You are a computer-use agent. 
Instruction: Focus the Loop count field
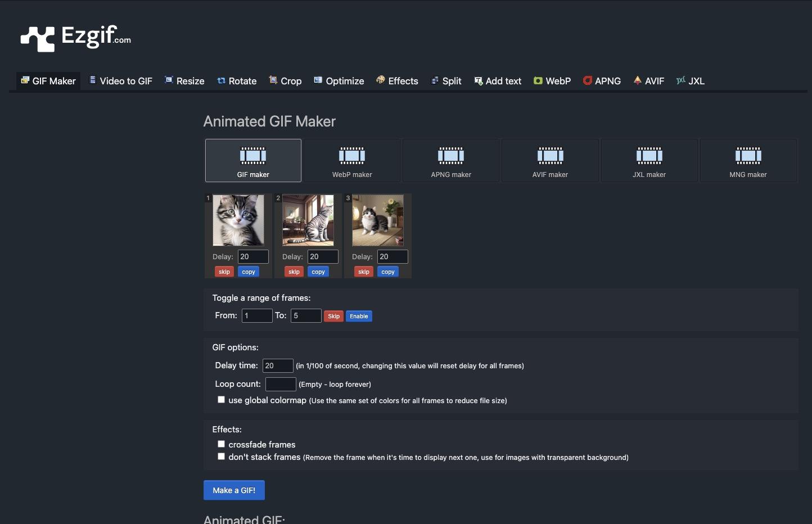click(x=281, y=384)
